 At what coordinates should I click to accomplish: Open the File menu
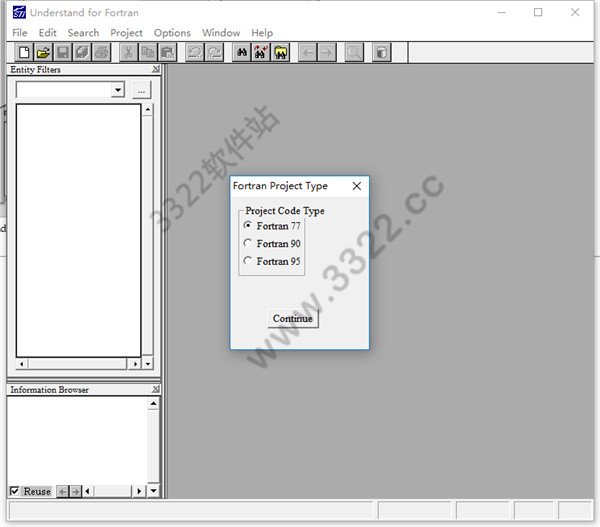(x=20, y=33)
